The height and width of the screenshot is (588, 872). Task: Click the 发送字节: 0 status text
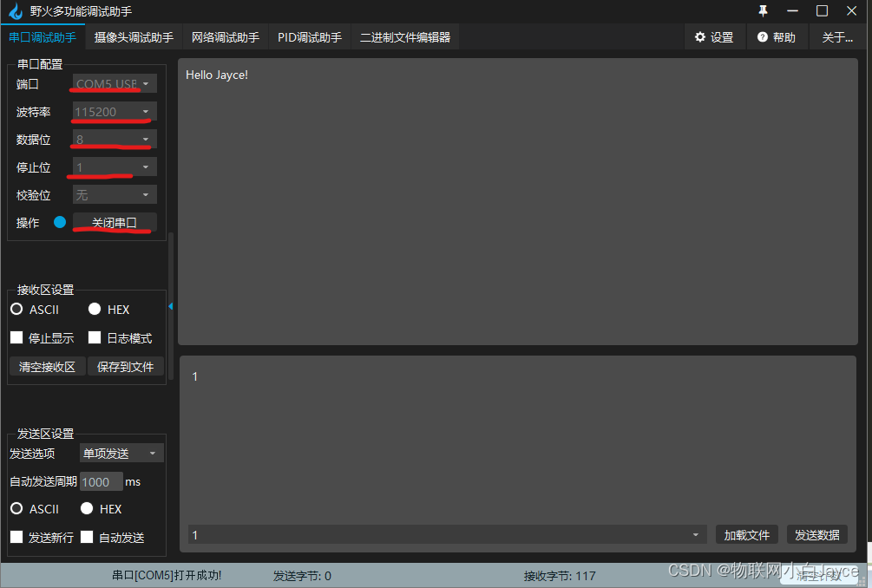(302, 576)
